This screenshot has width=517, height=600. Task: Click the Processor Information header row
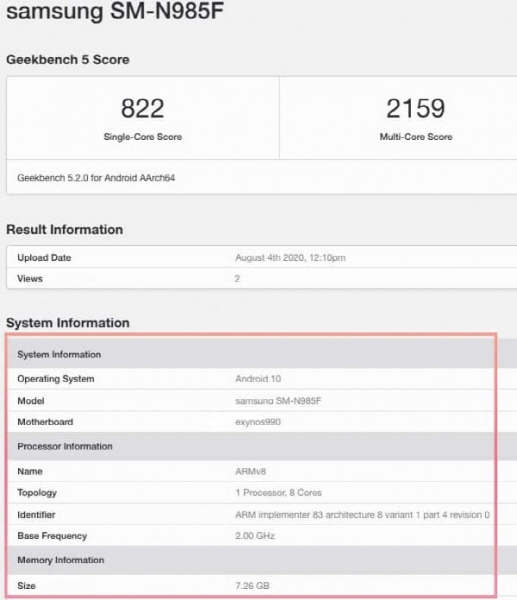[251, 446]
